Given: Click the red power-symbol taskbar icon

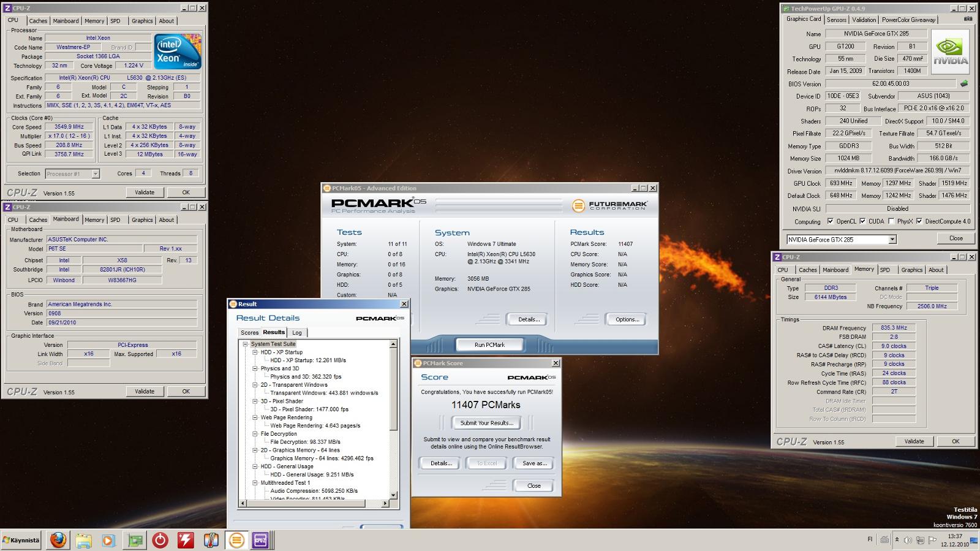Looking at the screenshot, I should click(x=160, y=540).
